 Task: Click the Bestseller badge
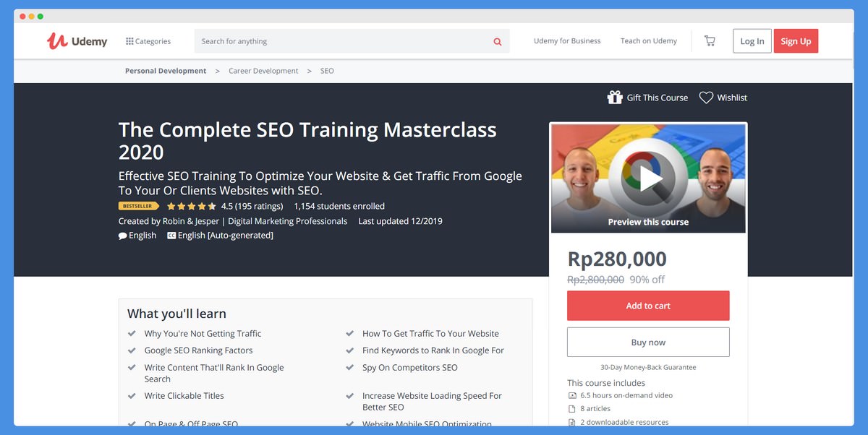click(x=139, y=206)
